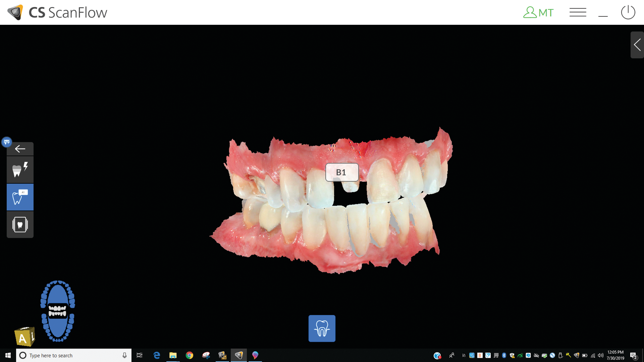644x362 pixels.
Task: Click the volume icon in system tray
Action: click(601, 355)
